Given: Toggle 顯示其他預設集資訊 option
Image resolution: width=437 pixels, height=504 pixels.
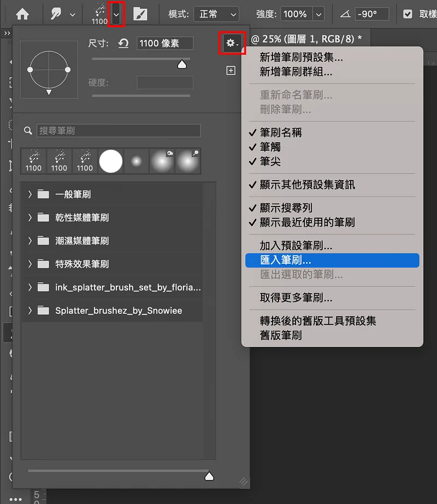Looking at the screenshot, I should pyautogui.click(x=332, y=185).
